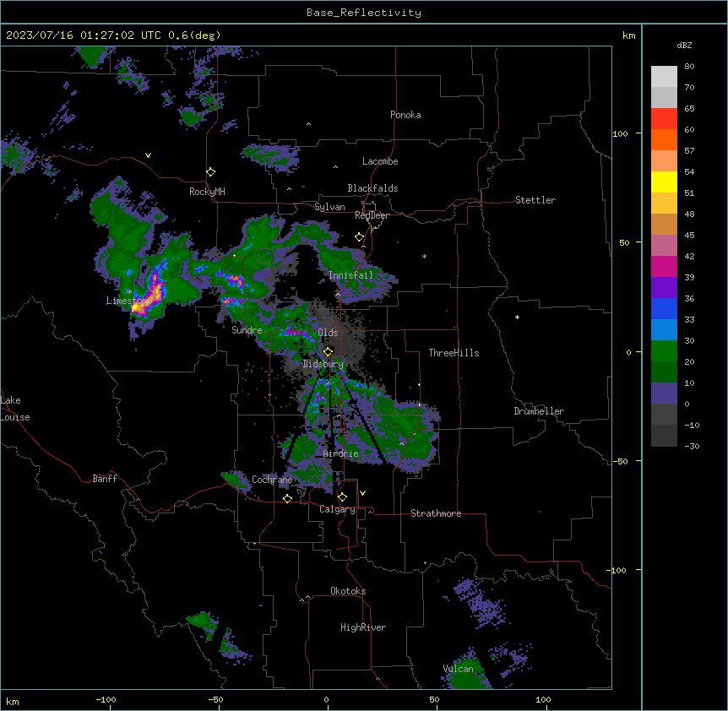Select the yellow diamond marker near RedDeer
Screen dimensions: 728x711
[x=359, y=237]
